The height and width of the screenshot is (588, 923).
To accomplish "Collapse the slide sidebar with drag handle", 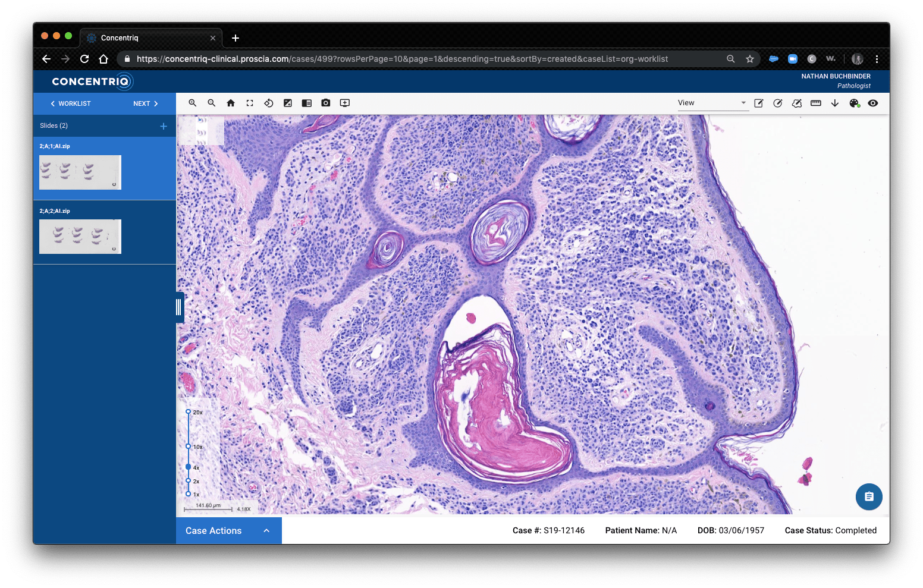I will (x=177, y=307).
